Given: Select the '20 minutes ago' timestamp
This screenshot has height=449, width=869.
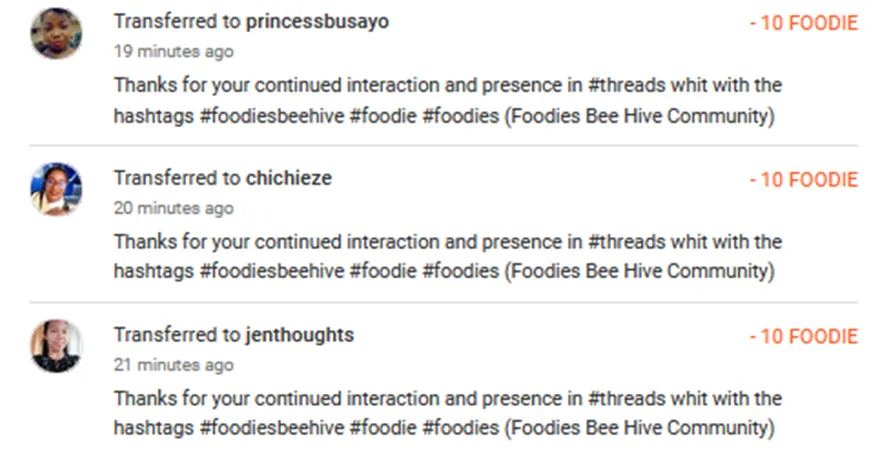Looking at the screenshot, I should 173,208.
